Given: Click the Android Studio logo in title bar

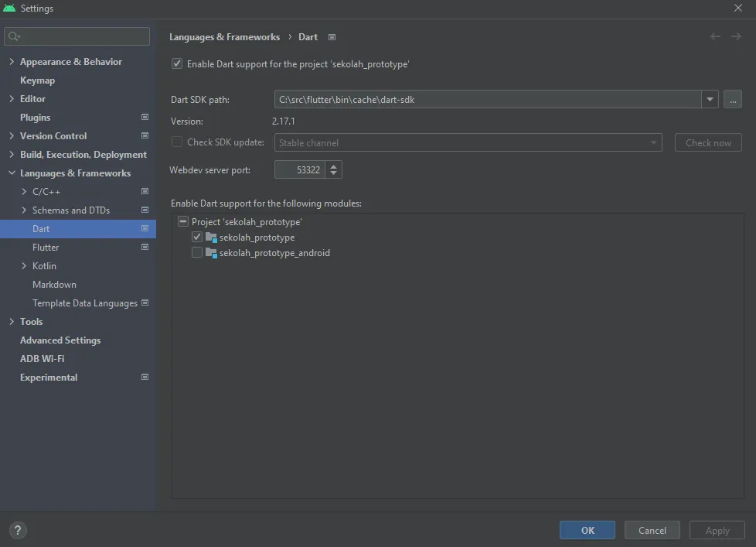Looking at the screenshot, I should click(9, 9).
